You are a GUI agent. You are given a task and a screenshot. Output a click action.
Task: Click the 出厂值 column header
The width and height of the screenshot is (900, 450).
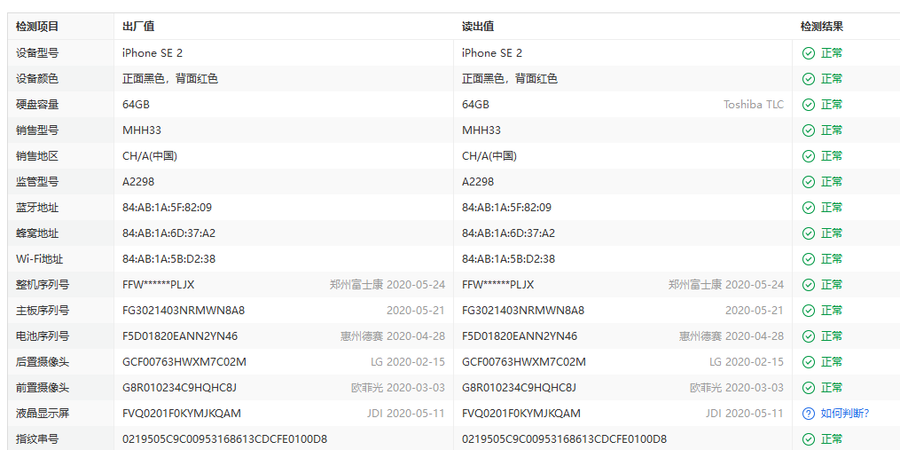coord(138,26)
